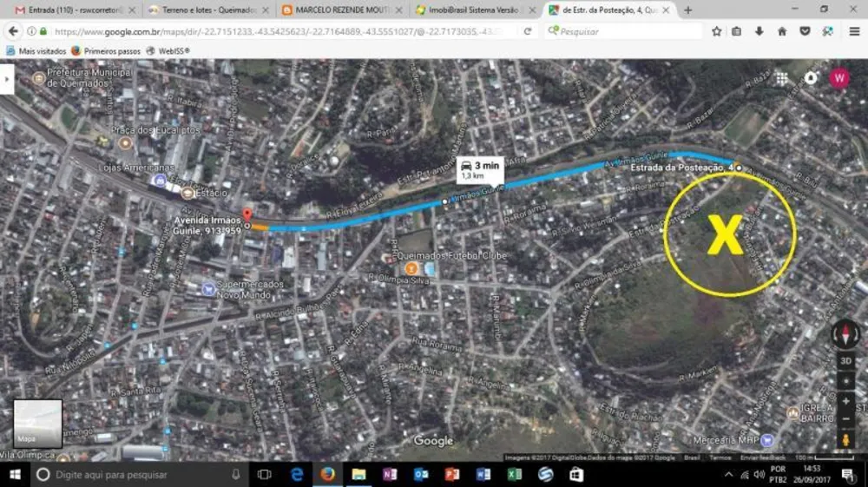Show hidden system tray icons
Image resolution: width=868 pixels, height=487 pixels.
coord(728,475)
